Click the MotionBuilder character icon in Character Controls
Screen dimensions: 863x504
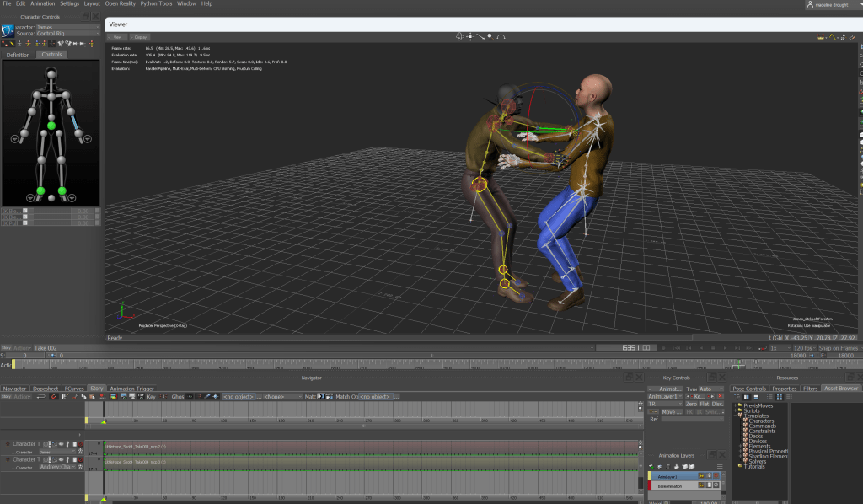(x=8, y=32)
